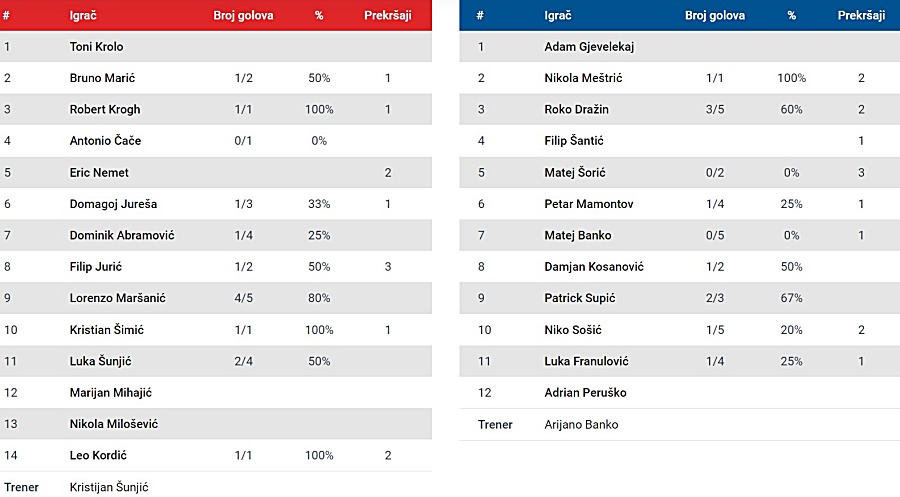This screenshot has width=900, height=497.
Task: Click Niko Sošić player name
Action: (573, 329)
